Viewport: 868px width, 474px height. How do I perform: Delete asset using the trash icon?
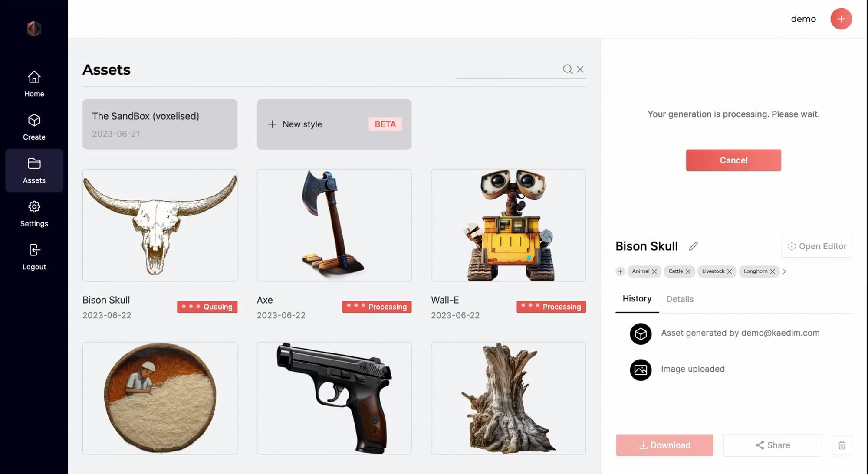click(842, 445)
